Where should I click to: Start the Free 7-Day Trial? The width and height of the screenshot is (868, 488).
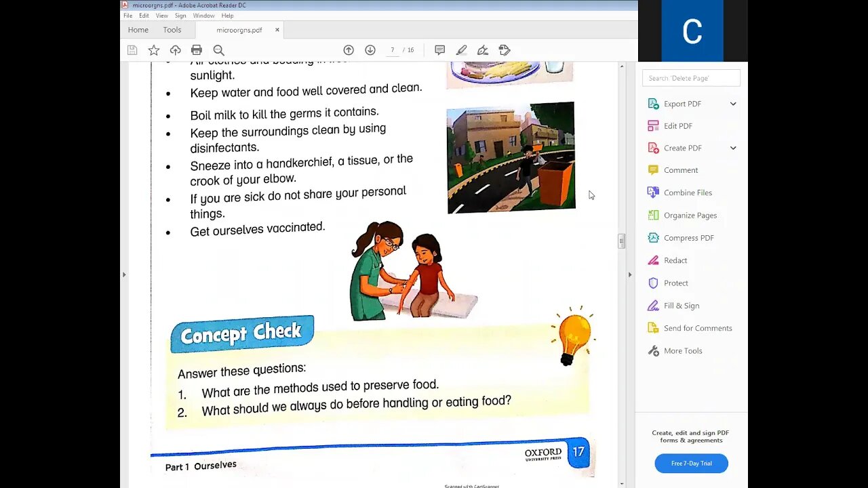(691, 464)
